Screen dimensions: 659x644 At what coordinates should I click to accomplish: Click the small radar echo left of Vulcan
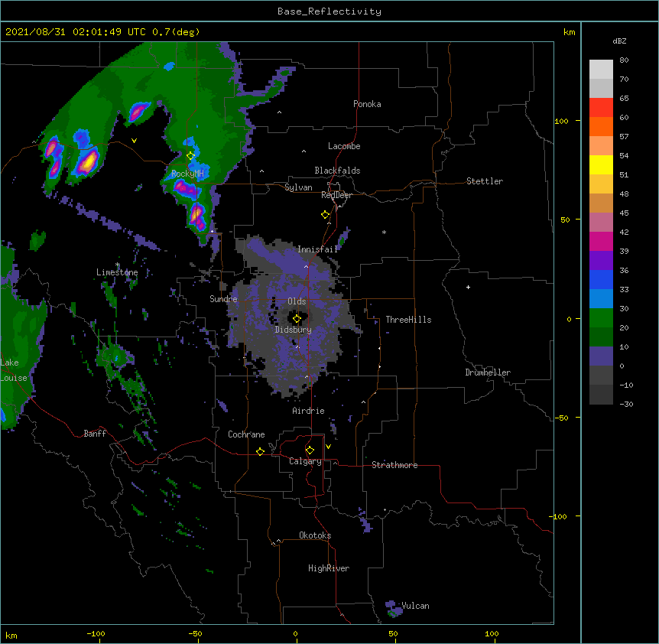pos(393,609)
